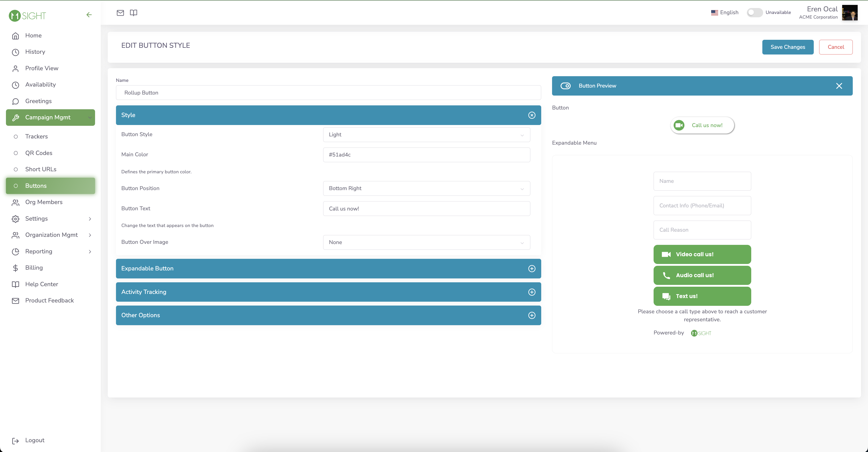The width and height of the screenshot is (868, 452).
Task: Click the Logout exit icon
Action: pos(16,441)
